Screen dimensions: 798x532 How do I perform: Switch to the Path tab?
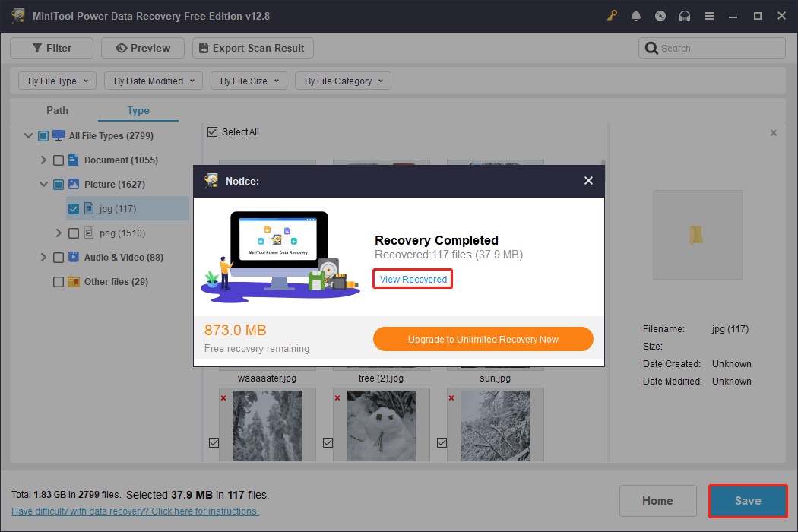[x=57, y=110]
